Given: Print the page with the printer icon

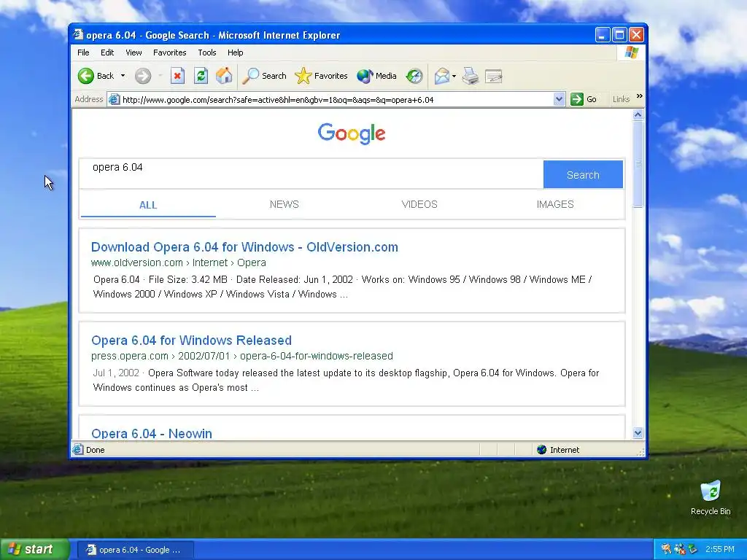Looking at the screenshot, I should tap(471, 76).
